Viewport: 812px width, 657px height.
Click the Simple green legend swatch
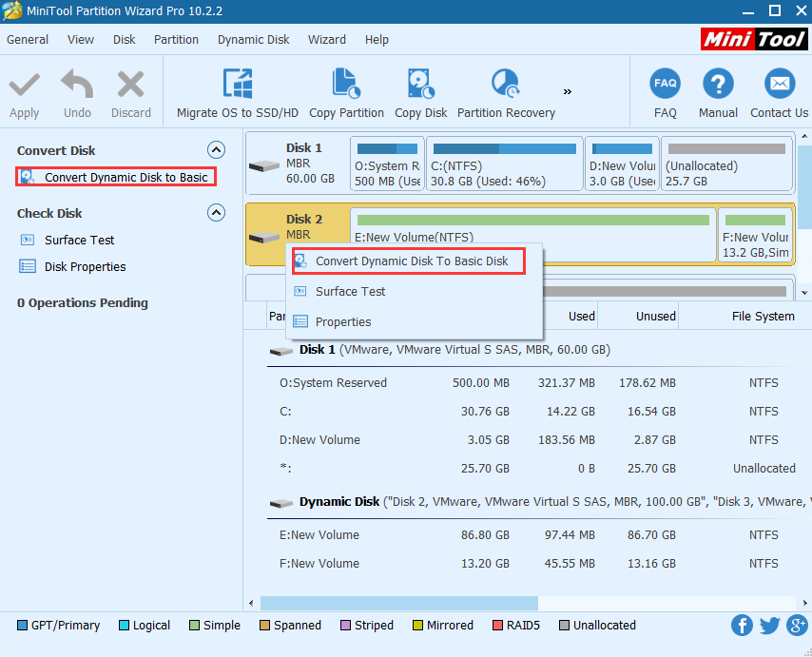(194, 626)
